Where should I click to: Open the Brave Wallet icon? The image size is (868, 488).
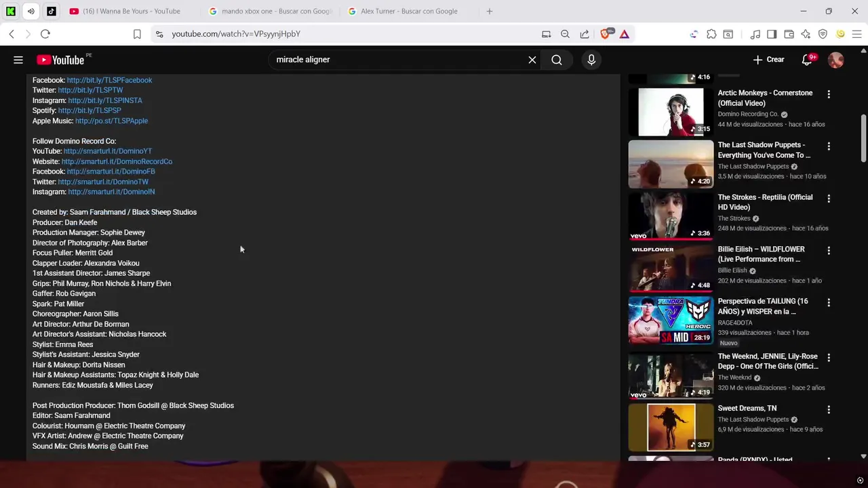tap(789, 34)
